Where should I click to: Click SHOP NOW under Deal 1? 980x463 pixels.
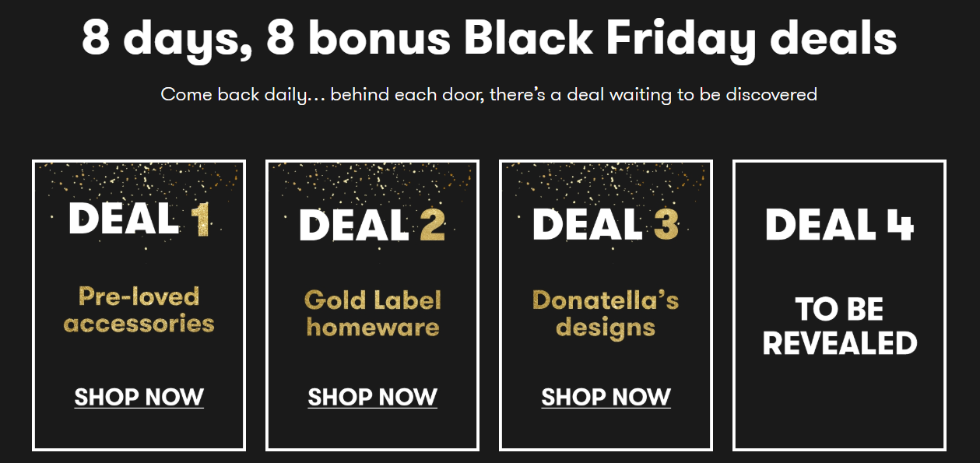tap(139, 397)
